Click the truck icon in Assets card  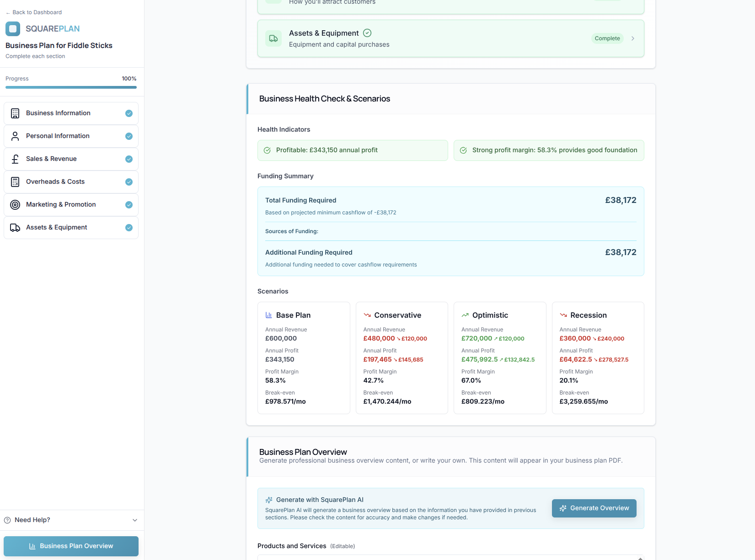pyautogui.click(x=273, y=38)
